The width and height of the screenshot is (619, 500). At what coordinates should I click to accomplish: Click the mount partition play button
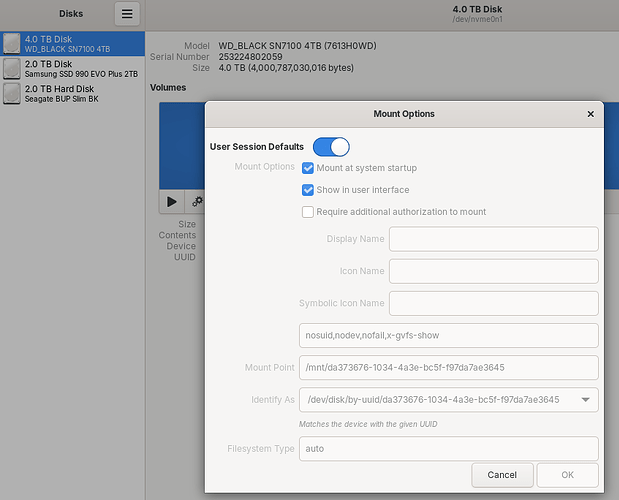coord(172,201)
